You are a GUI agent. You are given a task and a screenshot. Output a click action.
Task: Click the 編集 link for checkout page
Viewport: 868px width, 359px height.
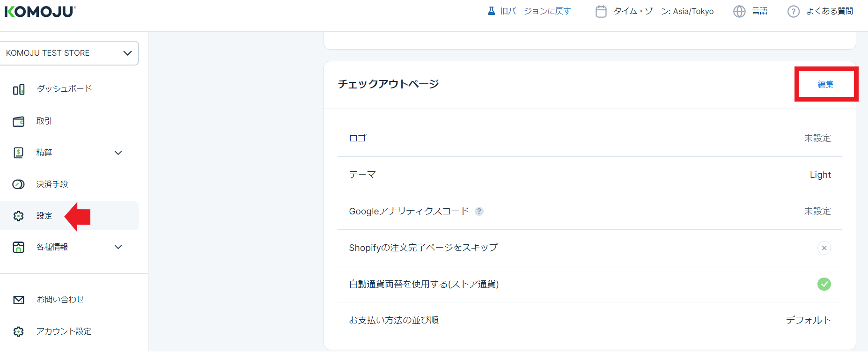pyautogui.click(x=825, y=84)
